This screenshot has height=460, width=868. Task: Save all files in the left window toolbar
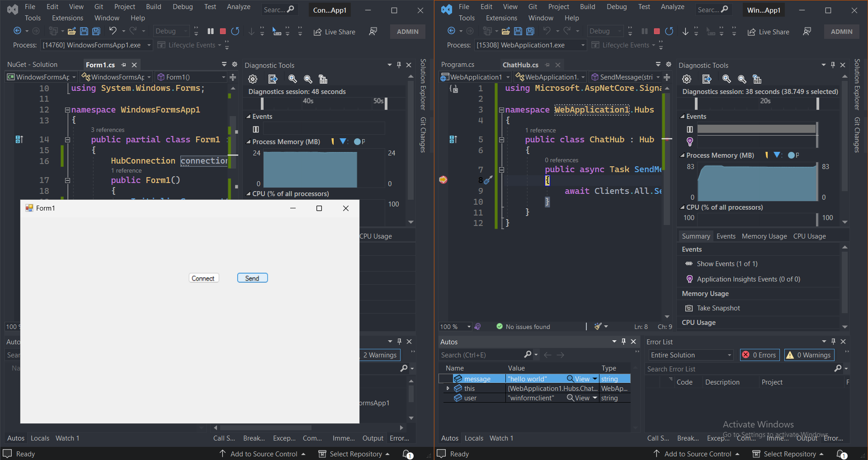[x=96, y=31]
